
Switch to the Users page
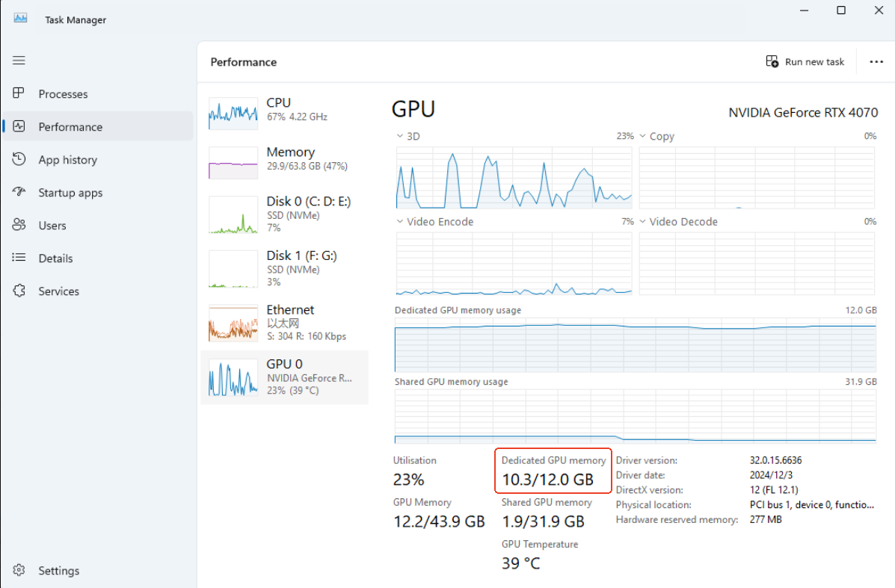[98, 225]
